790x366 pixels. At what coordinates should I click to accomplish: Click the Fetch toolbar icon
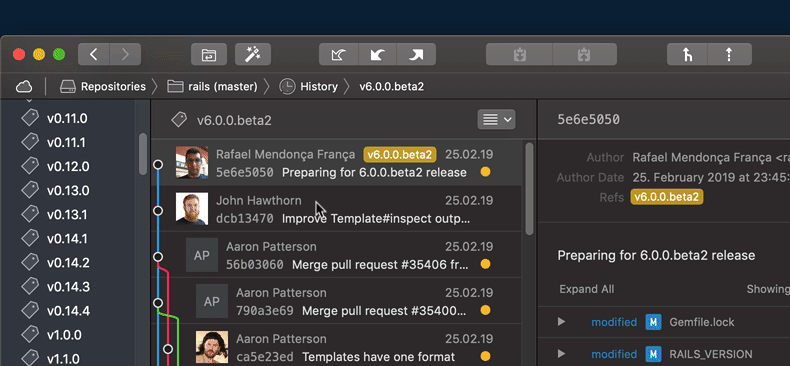click(x=339, y=54)
